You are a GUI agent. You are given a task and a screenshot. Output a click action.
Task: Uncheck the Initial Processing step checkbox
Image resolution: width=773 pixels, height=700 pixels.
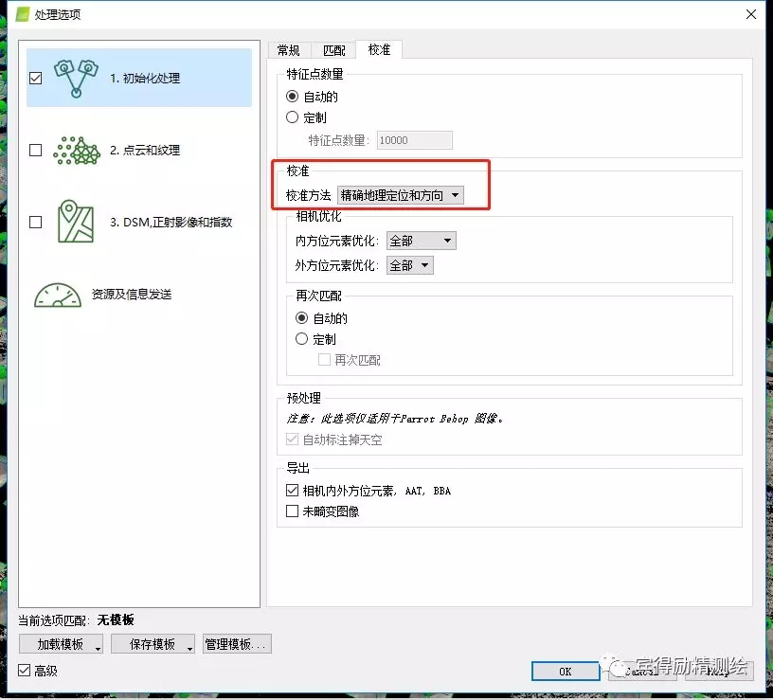click(x=36, y=79)
